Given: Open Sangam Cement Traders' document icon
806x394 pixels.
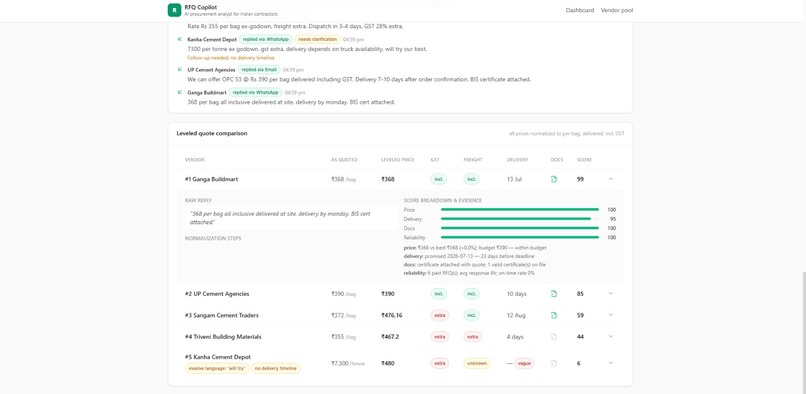Looking at the screenshot, I should (x=554, y=315).
